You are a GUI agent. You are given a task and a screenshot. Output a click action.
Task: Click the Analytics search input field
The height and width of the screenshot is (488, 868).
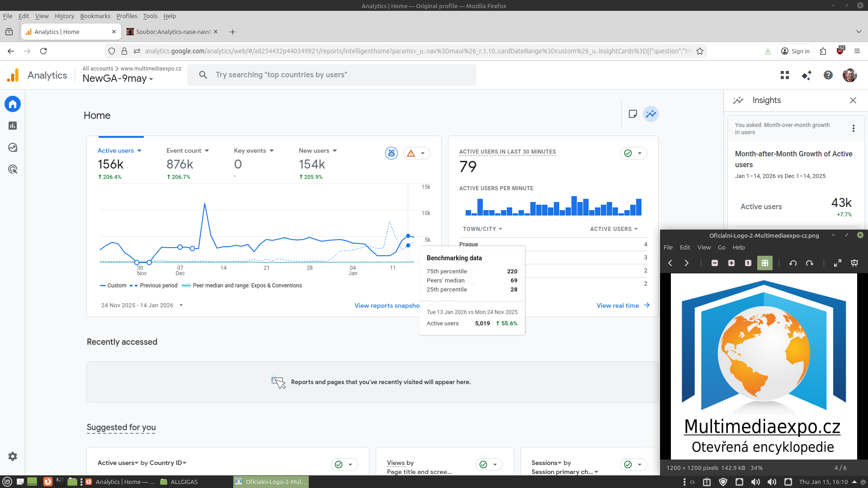(332, 75)
